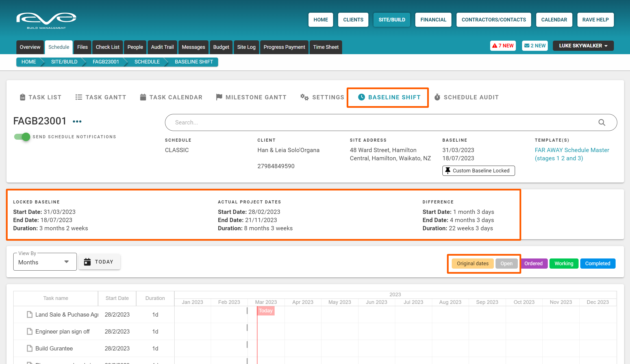Open the three-dots menu beside FAGB23001

77,122
